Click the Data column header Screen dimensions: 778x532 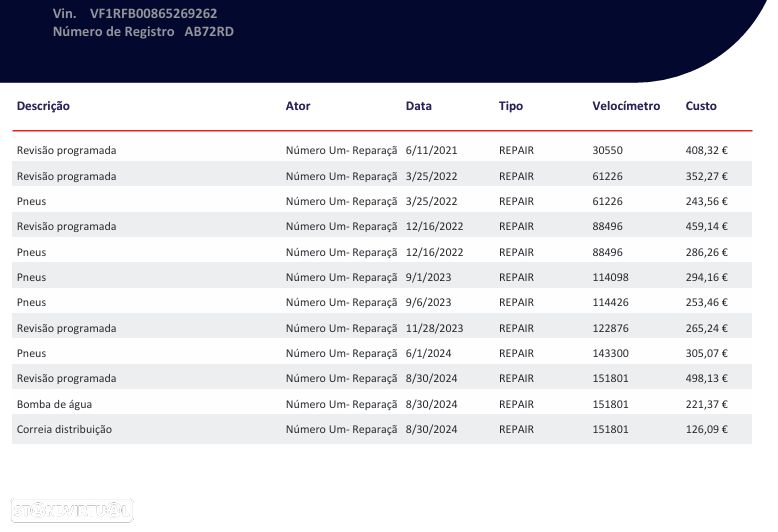(419, 106)
